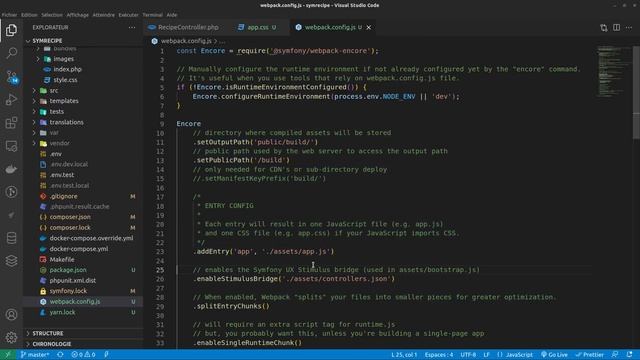Click the open changes icon in editor toolbar
Screen dimensions: 640x360
(x=604, y=27)
